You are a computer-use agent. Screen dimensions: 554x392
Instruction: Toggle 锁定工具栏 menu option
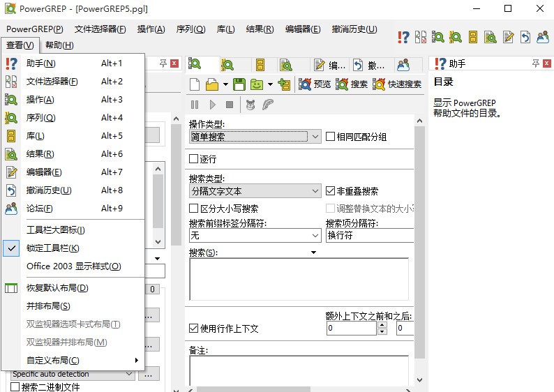pyautogui.click(x=73, y=248)
